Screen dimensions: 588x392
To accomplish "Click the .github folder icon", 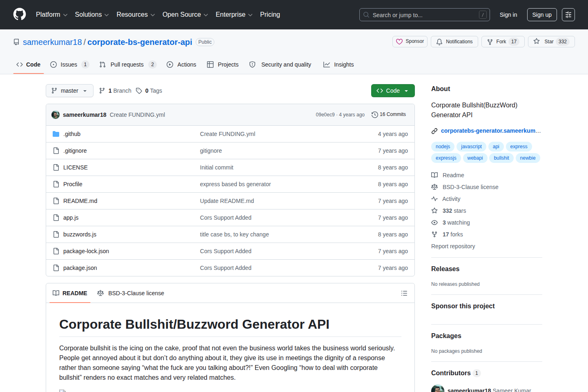I will tap(56, 134).
